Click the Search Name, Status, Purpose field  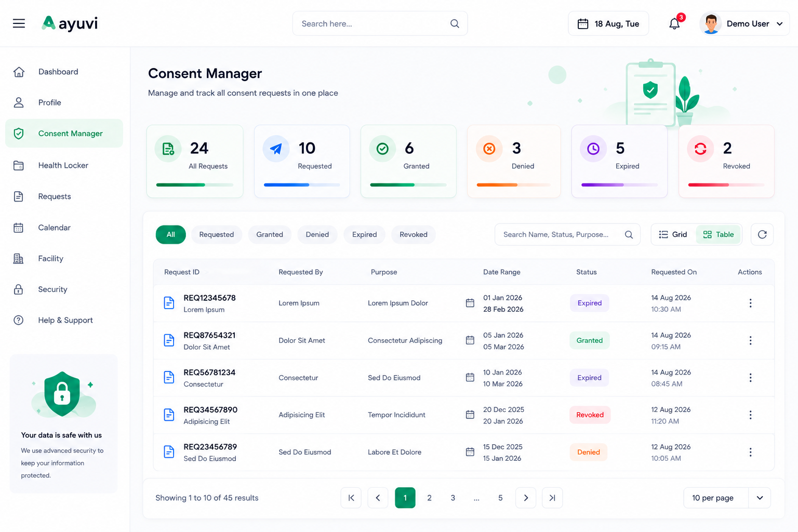[x=567, y=234]
